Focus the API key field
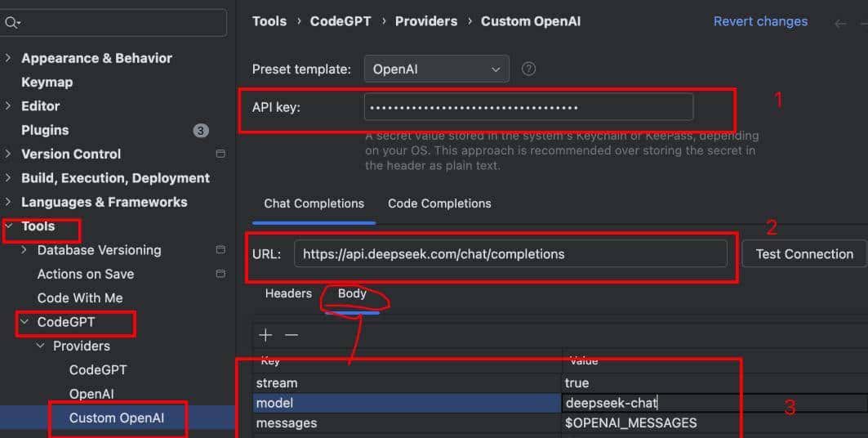The image size is (868, 438). point(528,107)
